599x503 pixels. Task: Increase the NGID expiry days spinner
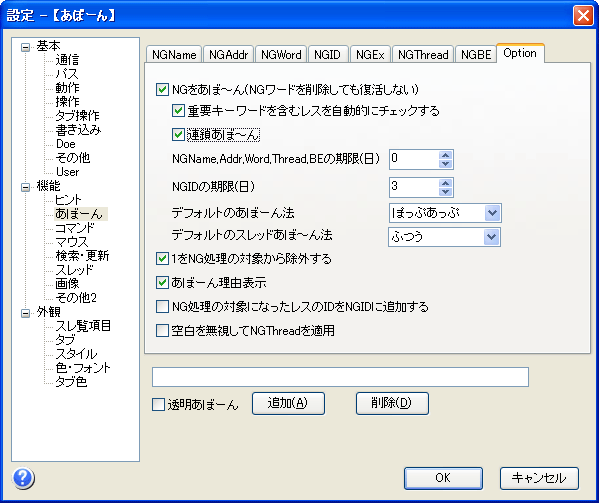pos(445,183)
